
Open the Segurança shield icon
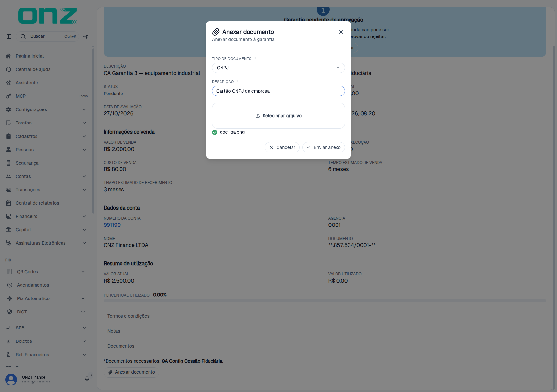tap(8, 163)
